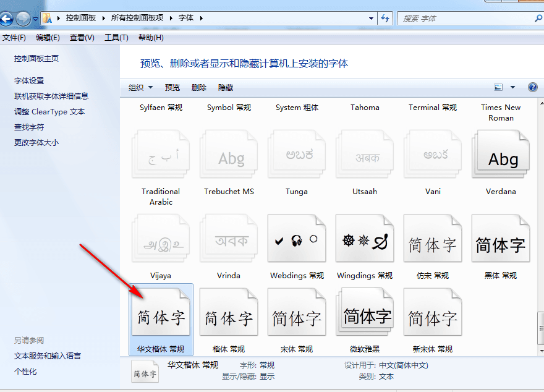Open the 组织 dropdown menu
The height and width of the screenshot is (392, 544).
pyautogui.click(x=140, y=88)
